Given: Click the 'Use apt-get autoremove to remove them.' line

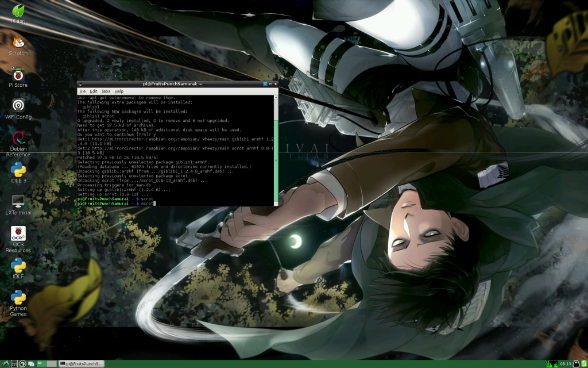Looking at the screenshot, I should [126, 98].
